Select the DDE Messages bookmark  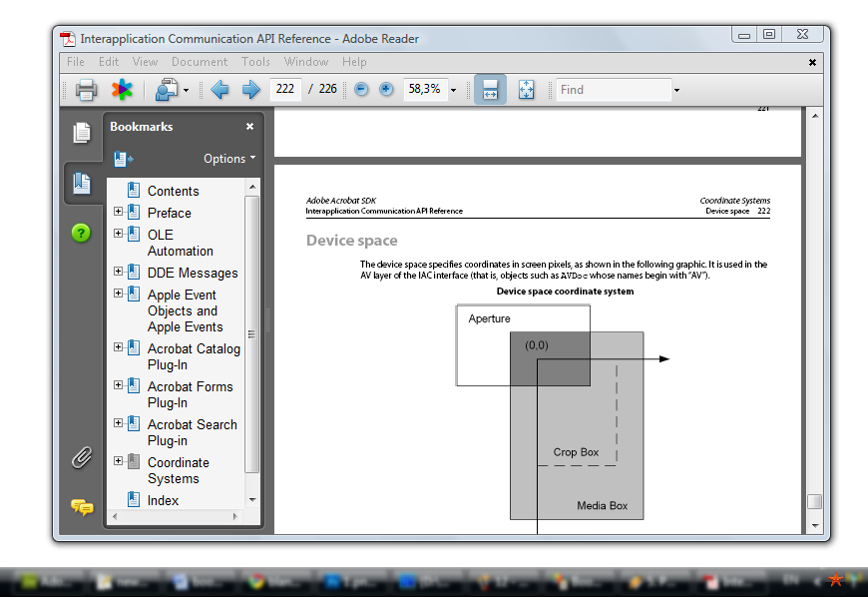193,273
